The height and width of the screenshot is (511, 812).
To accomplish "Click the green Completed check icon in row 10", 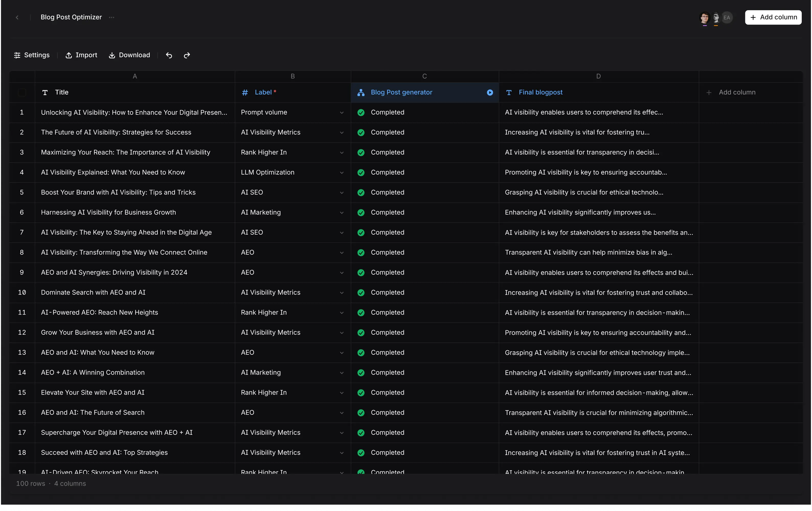I will (361, 293).
